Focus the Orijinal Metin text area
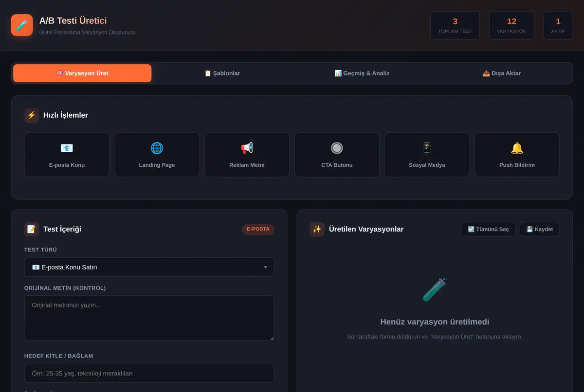The width and height of the screenshot is (584, 392). pos(149,318)
